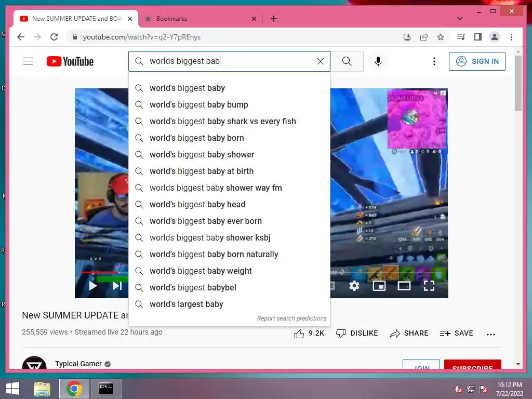The width and height of the screenshot is (532, 399).
Task: Play the video
Action: (x=92, y=286)
